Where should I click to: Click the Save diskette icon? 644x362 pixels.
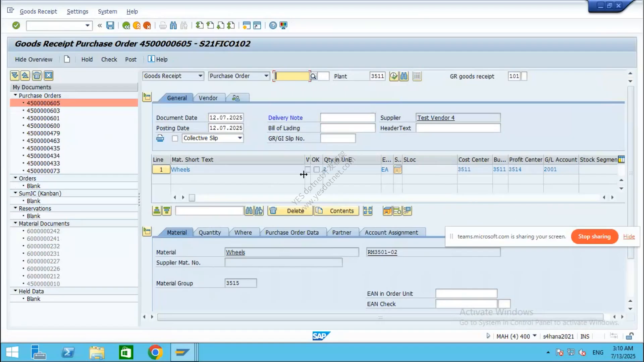(x=110, y=25)
